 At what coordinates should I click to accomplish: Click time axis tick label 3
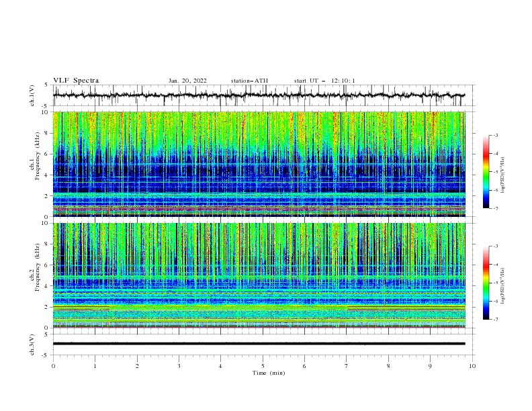179,366
